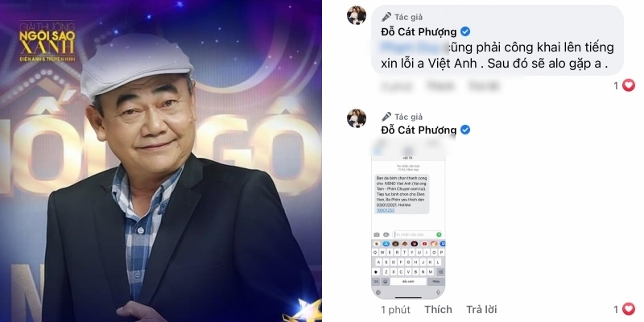This screenshot has width=644, height=322.
Task: Click the Đỗ Cát Phượng name in first comment
Action: (419, 31)
